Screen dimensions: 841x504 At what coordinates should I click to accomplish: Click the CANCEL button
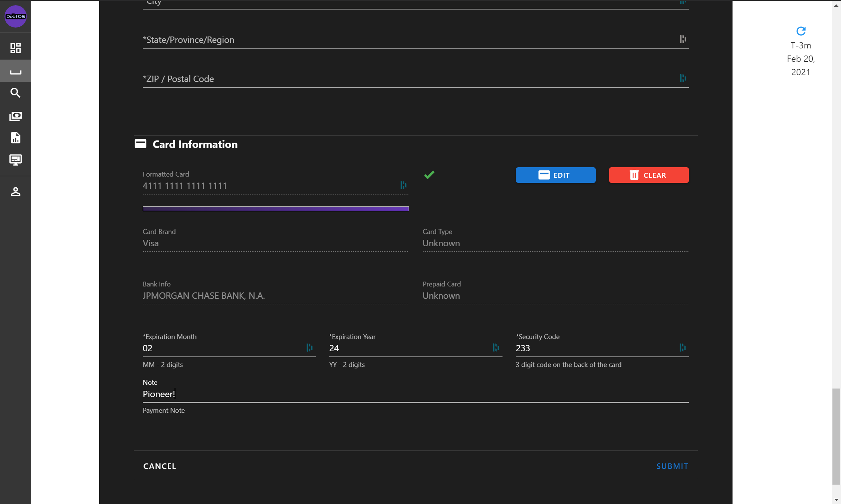click(x=160, y=466)
